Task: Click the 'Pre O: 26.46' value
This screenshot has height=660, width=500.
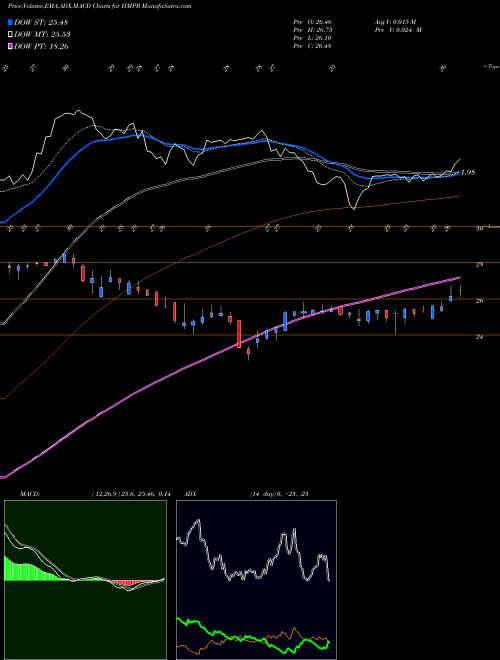Action: pyautogui.click(x=313, y=21)
